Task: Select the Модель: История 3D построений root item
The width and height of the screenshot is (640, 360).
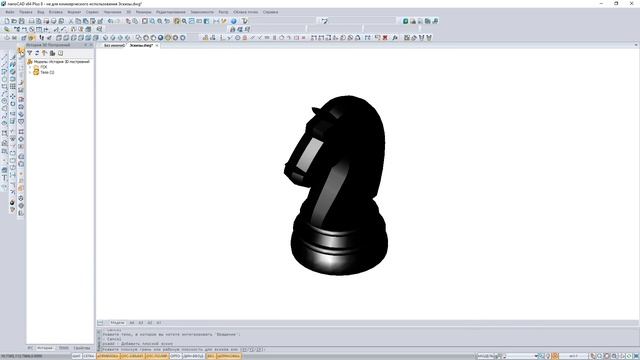Action: [x=61, y=62]
